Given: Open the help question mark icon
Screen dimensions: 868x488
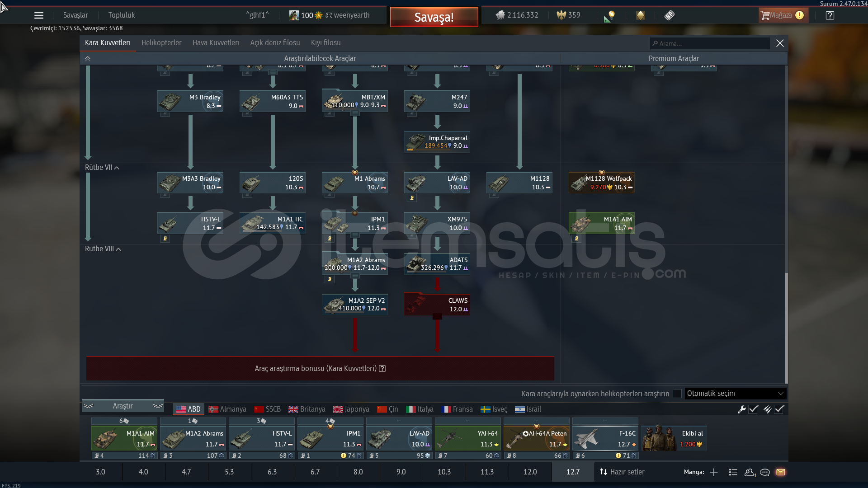Looking at the screenshot, I should tap(830, 15).
